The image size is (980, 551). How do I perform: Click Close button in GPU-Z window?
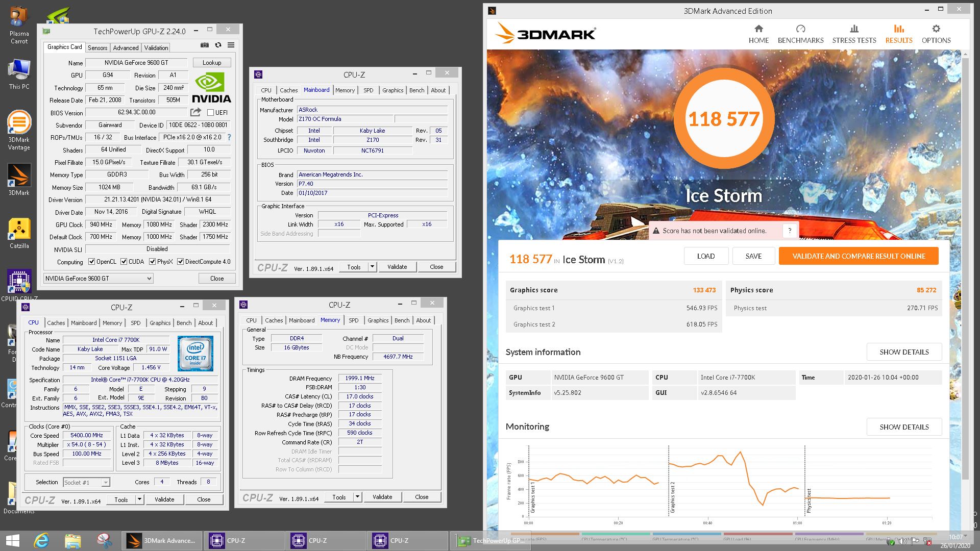click(217, 279)
